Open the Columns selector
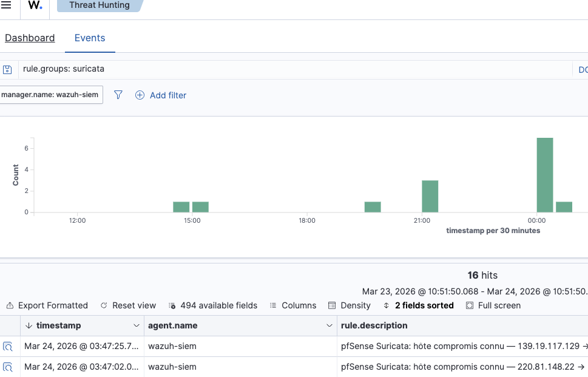The image size is (588, 377). (293, 306)
